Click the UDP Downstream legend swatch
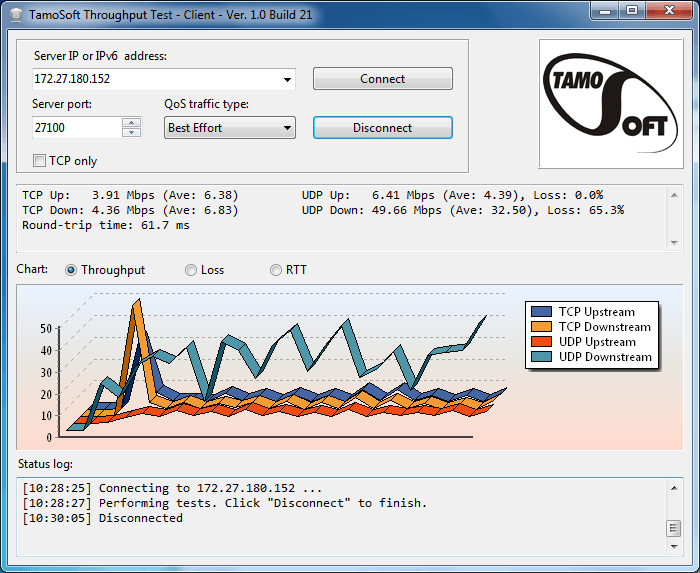Viewport: 700px width, 573px height. tap(541, 357)
